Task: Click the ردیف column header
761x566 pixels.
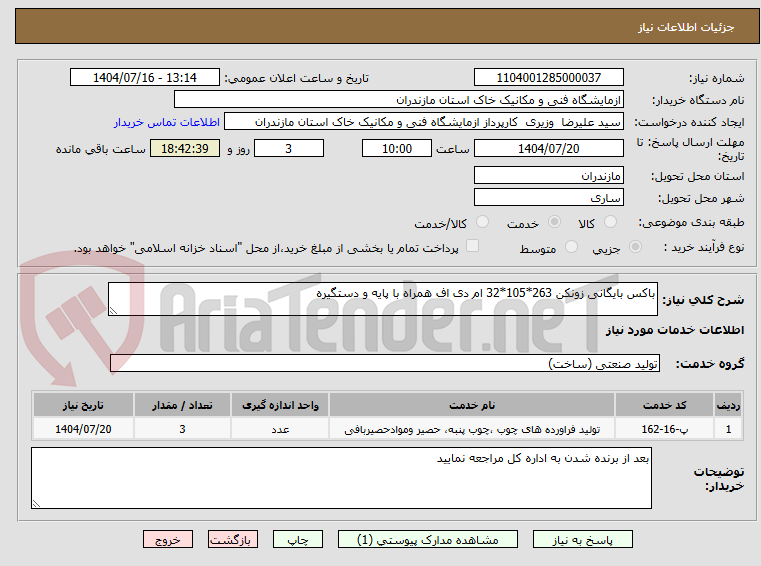Action: [x=728, y=405]
